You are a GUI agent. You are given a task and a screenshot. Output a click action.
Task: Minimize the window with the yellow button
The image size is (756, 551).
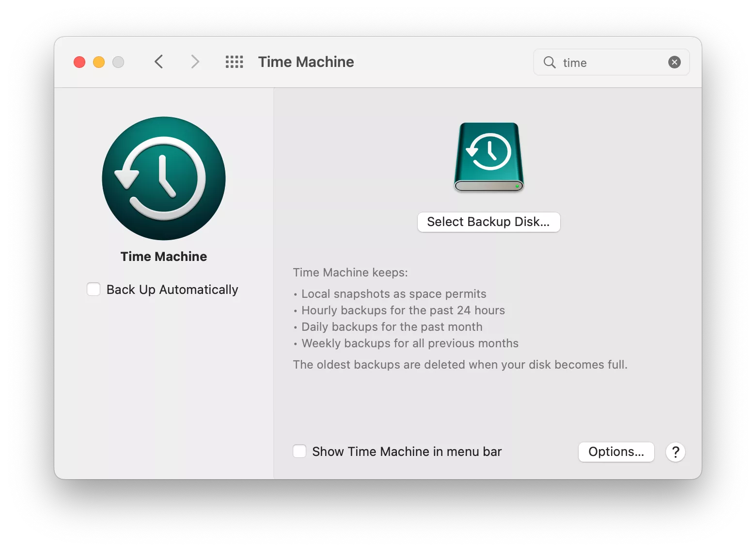99,62
